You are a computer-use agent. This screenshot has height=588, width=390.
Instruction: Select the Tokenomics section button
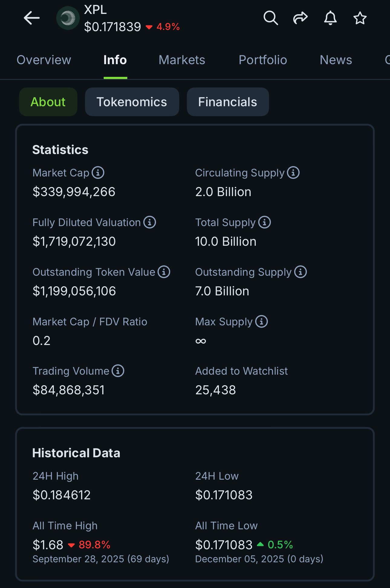click(x=132, y=102)
